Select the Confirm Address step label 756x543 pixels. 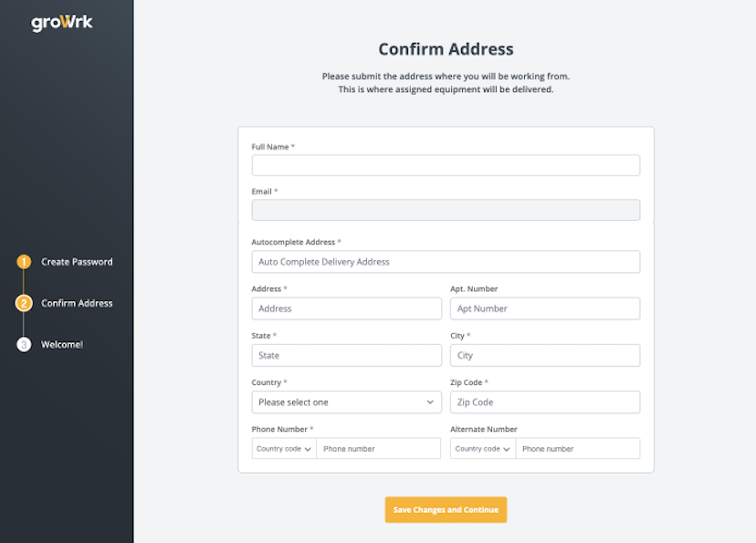[x=77, y=303]
